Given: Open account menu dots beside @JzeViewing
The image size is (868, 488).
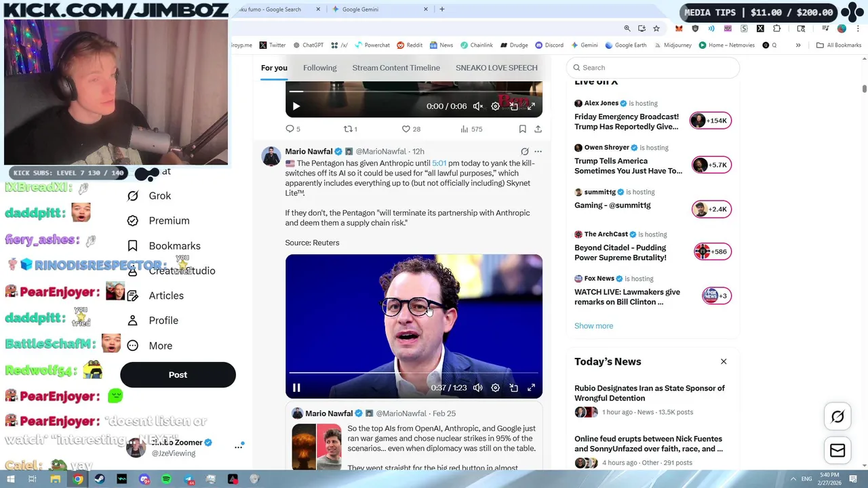Looking at the screenshot, I should point(239,447).
